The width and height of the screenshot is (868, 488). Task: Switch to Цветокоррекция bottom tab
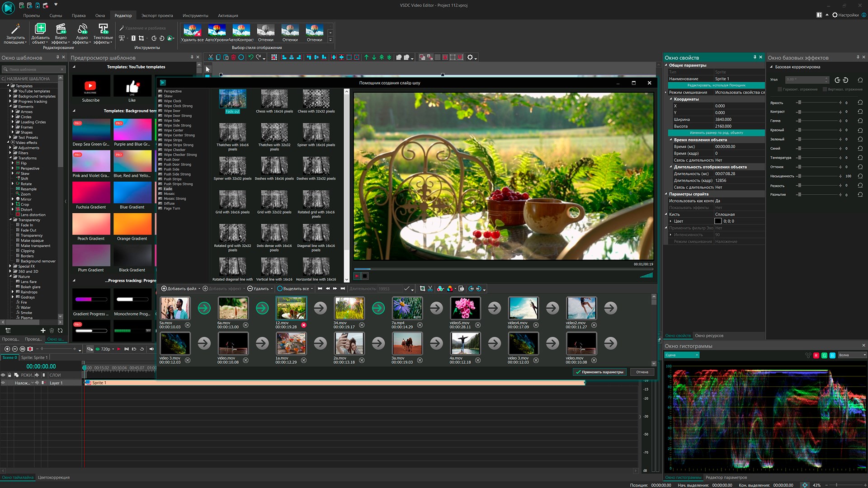[x=53, y=477]
